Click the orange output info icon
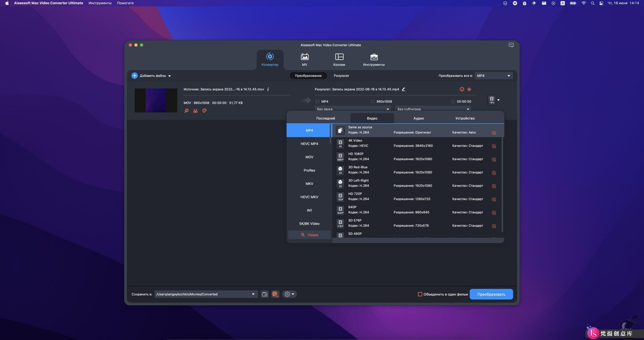 coord(462,89)
